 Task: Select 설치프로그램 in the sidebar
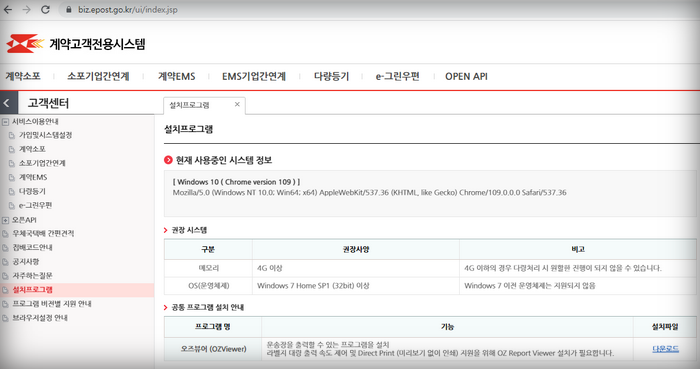pos(32,290)
